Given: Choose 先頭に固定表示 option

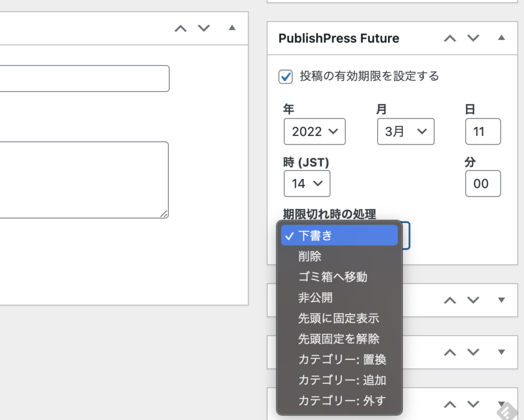Looking at the screenshot, I should tap(339, 318).
